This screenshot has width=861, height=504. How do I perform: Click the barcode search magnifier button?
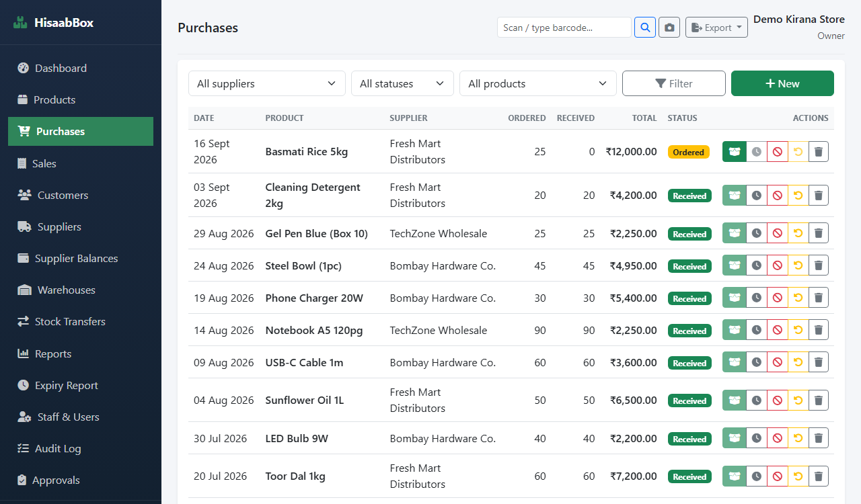click(x=645, y=28)
